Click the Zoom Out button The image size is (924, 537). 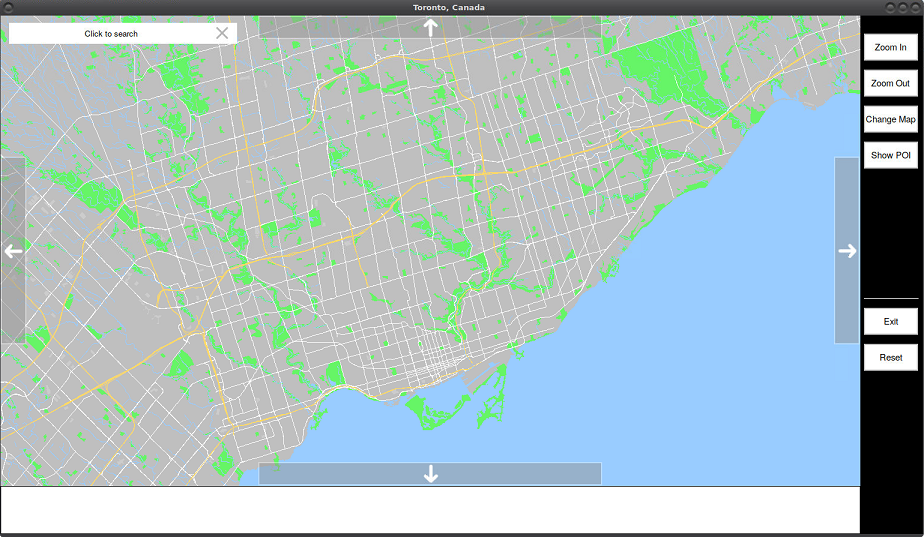click(x=890, y=83)
